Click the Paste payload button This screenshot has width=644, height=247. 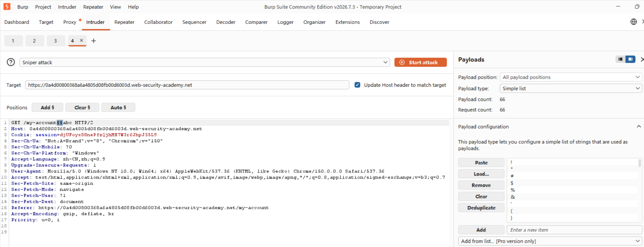(481, 162)
